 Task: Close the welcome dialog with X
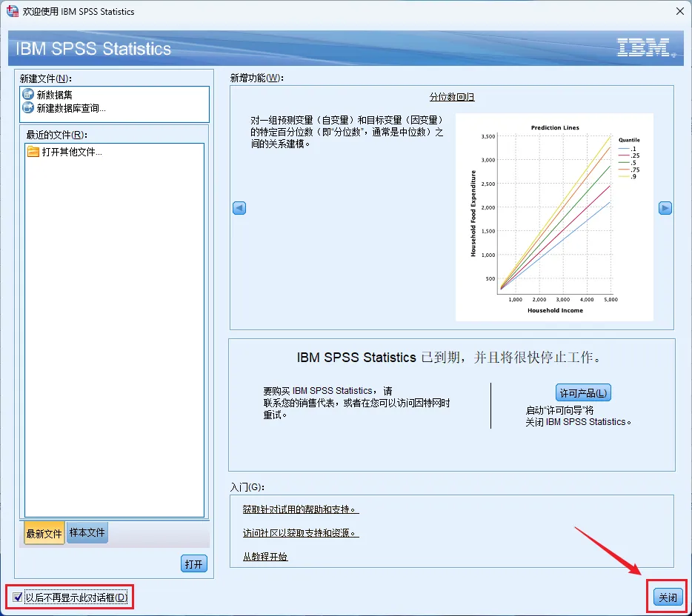click(x=680, y=11)
